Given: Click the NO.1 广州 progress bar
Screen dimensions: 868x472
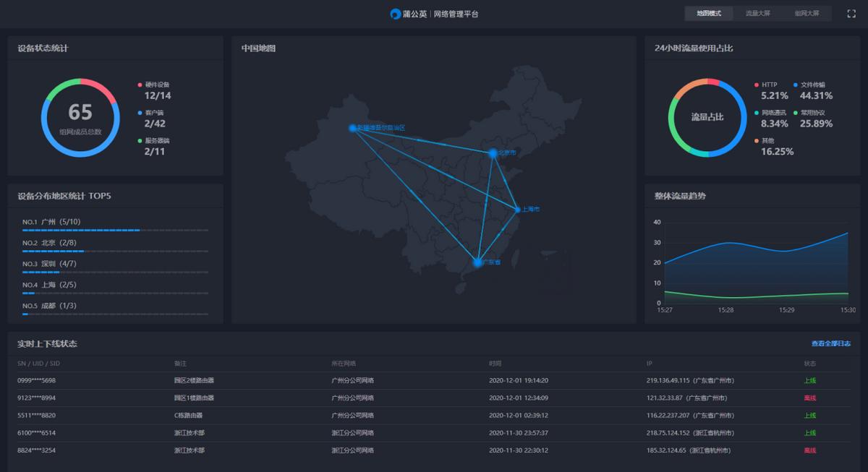Looking at the screenshot, I should [81, 230].
